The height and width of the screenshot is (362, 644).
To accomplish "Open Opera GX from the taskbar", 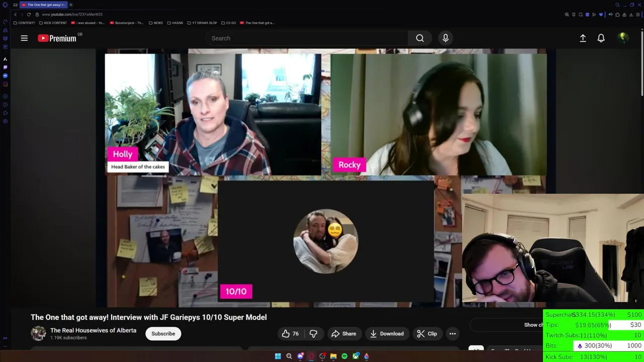I will (x=311, y=356).
